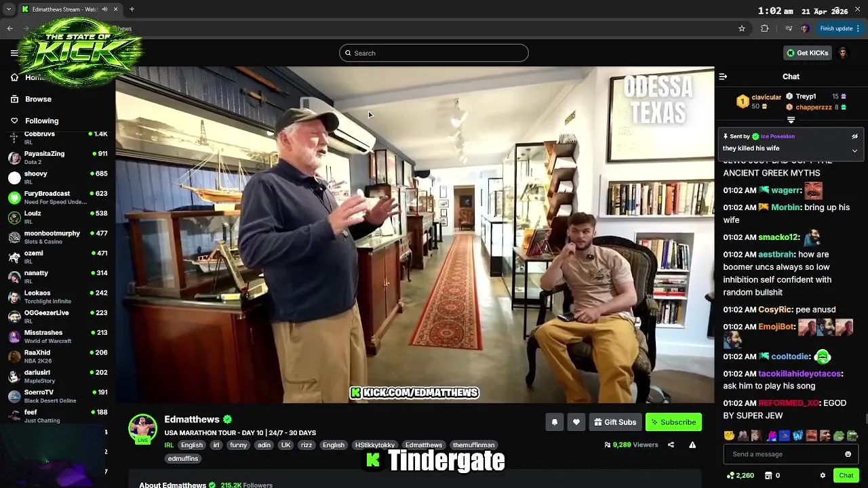Focus the Search field
The height and width of the screenshot is (488, 868).
point(434,53)
